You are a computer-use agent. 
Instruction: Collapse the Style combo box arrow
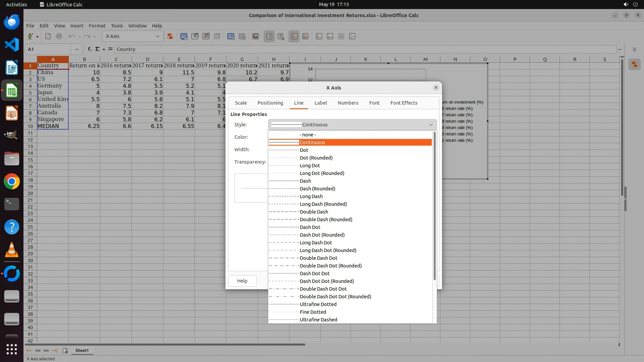click(431, 125)
